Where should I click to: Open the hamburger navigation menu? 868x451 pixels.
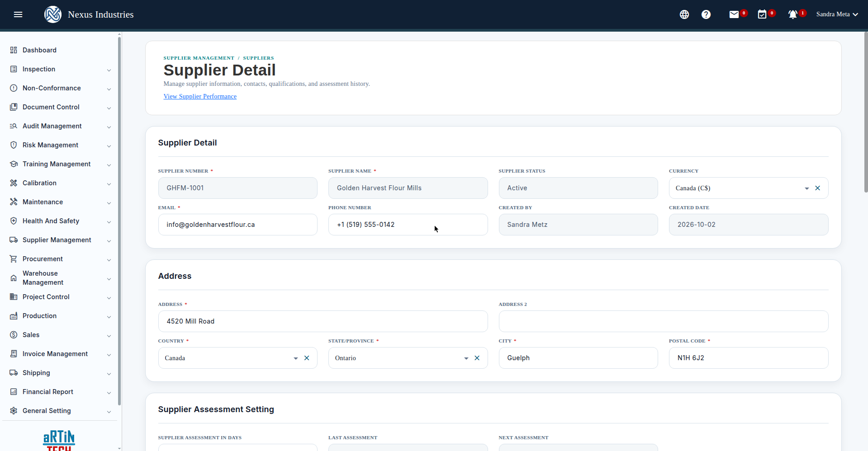click(18, 14)
